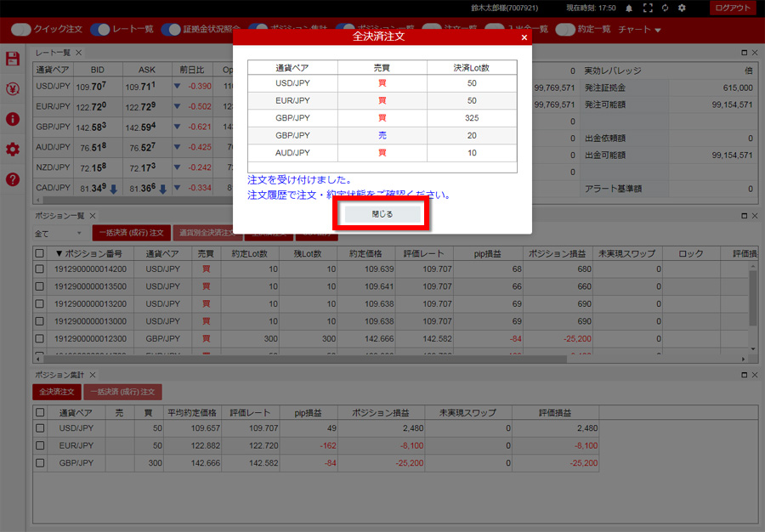Click left arrow of rate list scrollbar
765x532 pixels.
tap(37, 200)
